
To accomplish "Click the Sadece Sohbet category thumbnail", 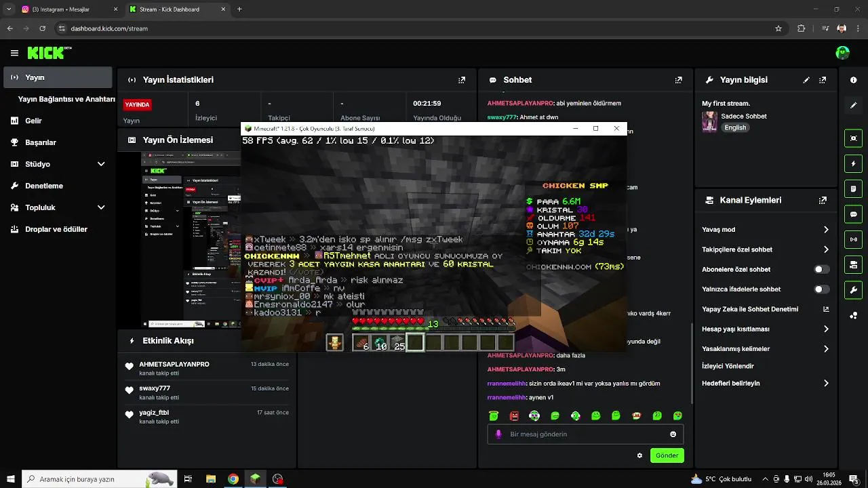I will pos(709,122).
